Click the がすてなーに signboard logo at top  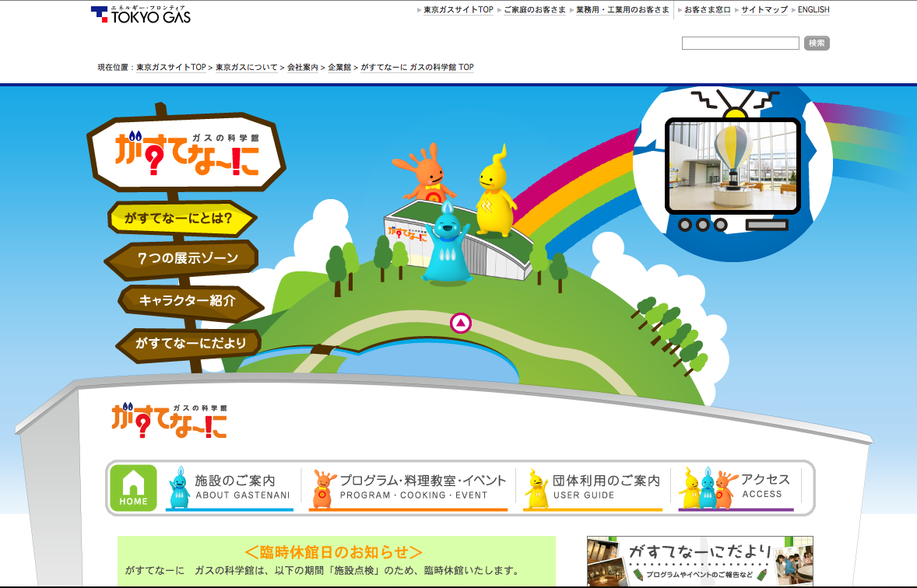186,153
